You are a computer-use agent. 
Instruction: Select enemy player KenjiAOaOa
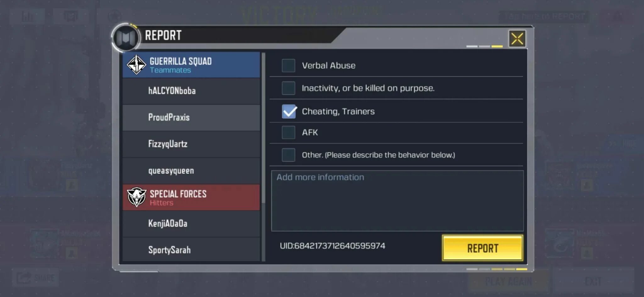[191, 223]
